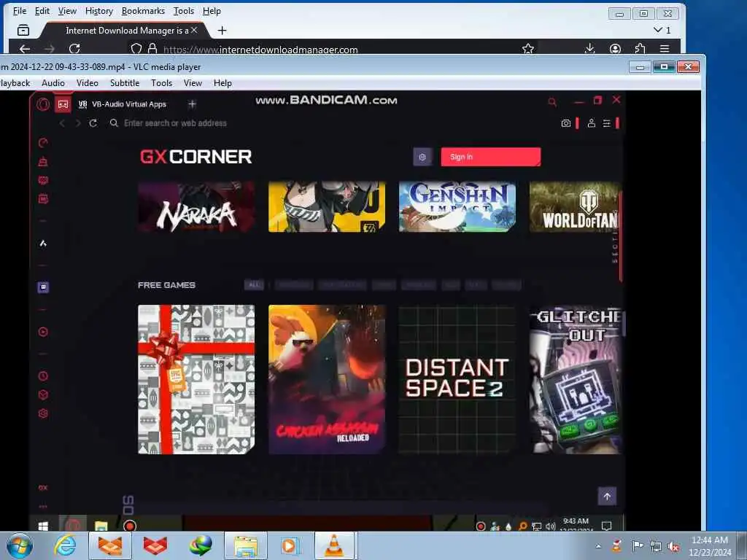Click the Opera GX snapshot camera icon
This screenshot has height=560, width=747.
(565, 123)
